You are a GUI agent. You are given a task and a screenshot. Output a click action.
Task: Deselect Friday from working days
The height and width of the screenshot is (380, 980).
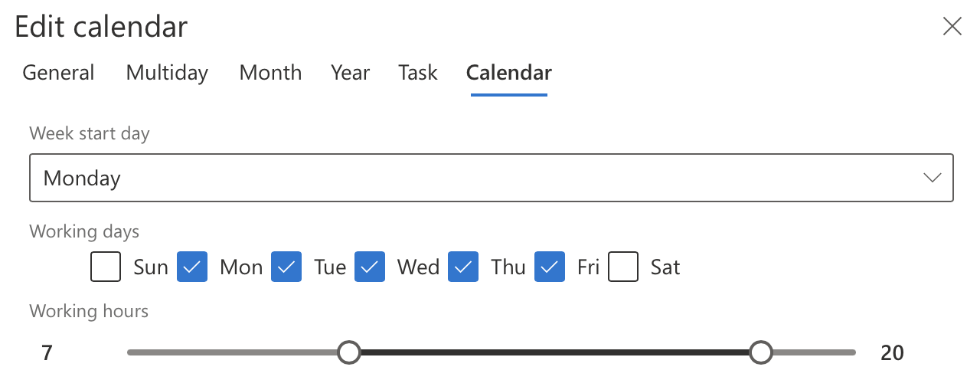coord(550,267)
